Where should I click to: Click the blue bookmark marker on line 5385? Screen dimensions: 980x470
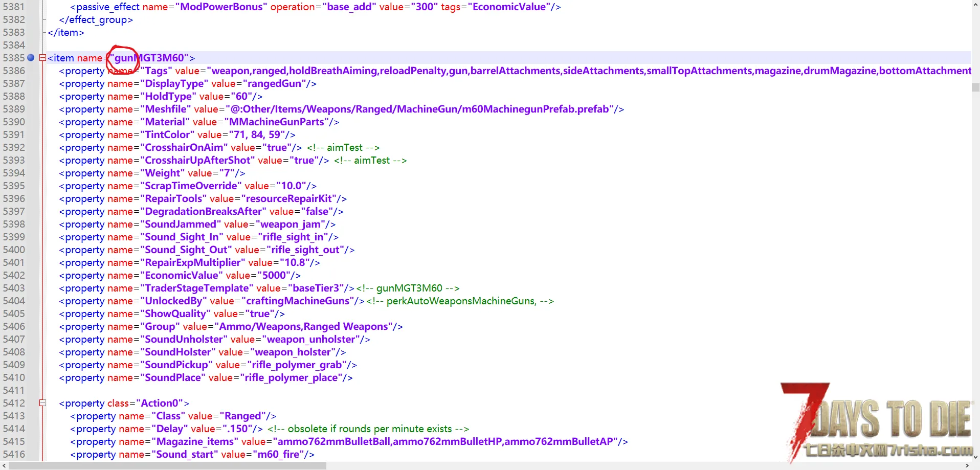click(31, 58)
